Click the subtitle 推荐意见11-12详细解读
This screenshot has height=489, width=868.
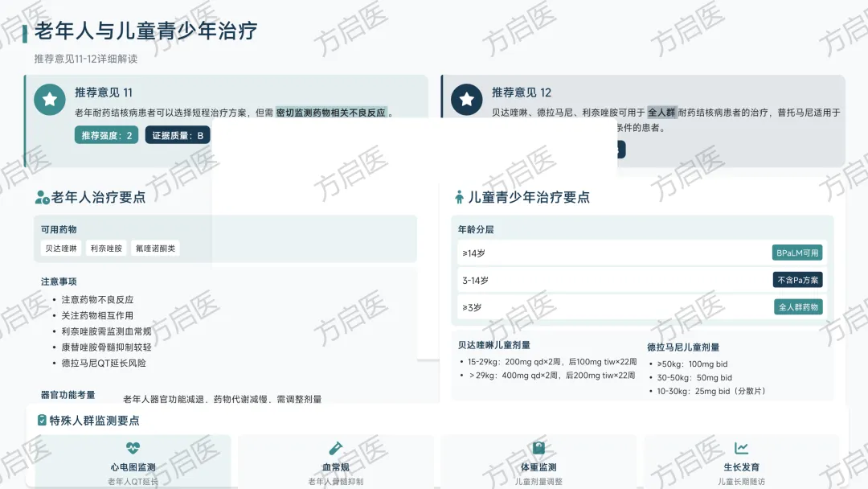pos(86,59)
